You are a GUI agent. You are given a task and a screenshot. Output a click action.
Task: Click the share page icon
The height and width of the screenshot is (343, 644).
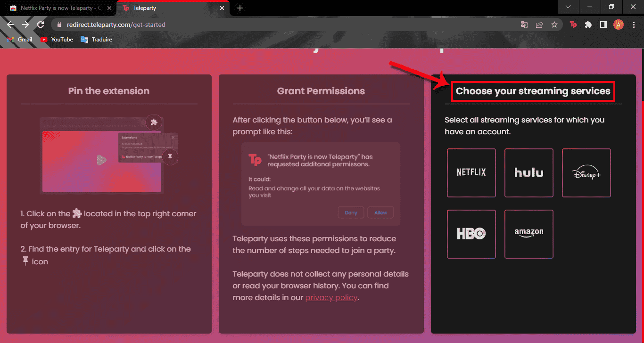tap(539, 24)
